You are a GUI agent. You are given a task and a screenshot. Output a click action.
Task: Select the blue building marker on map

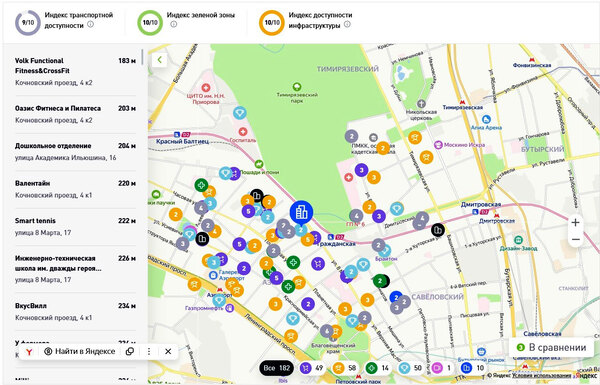(301, 213)
